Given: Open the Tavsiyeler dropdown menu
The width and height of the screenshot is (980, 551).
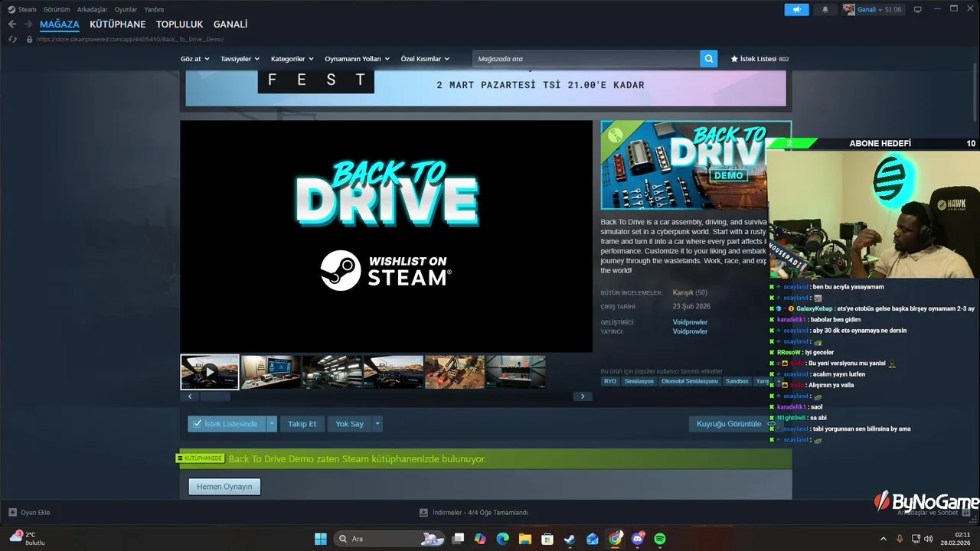Looking at the screenshot, I should pyautogui.click(x=240, y=59).
